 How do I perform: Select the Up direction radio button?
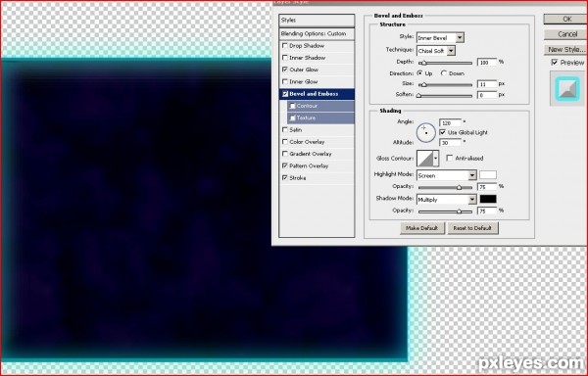click(419, 73)
